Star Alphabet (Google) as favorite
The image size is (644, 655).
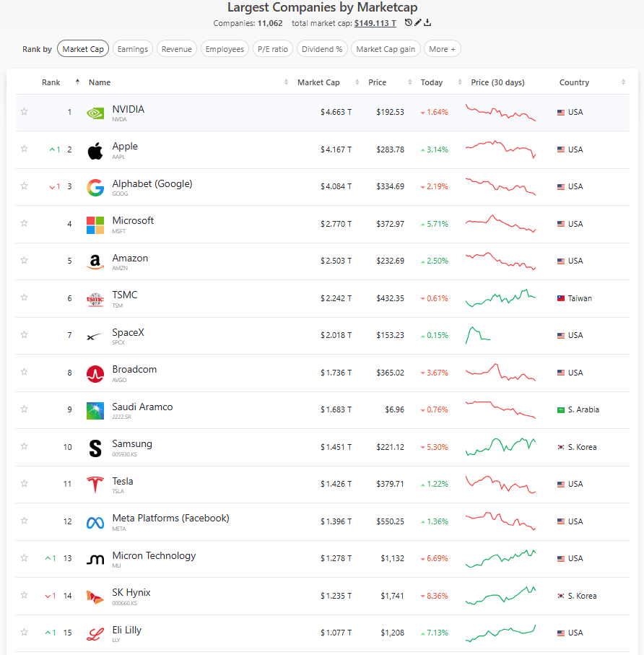click(x=25, y=186)
